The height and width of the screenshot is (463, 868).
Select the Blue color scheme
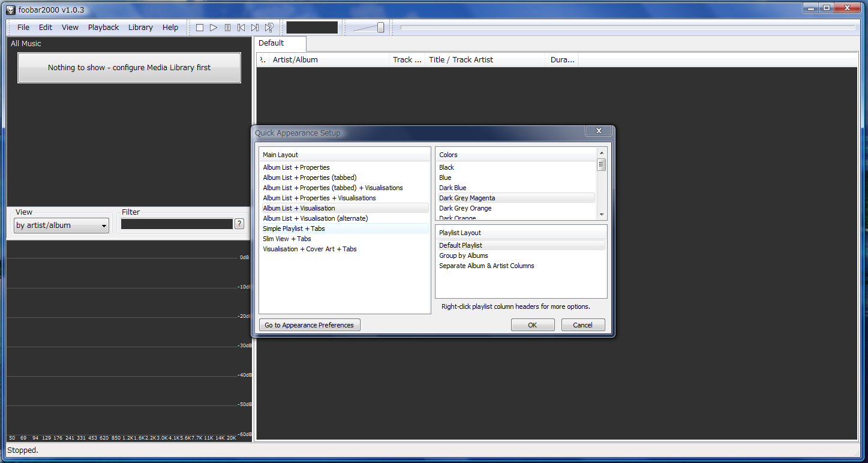click(x=516, y=178)
